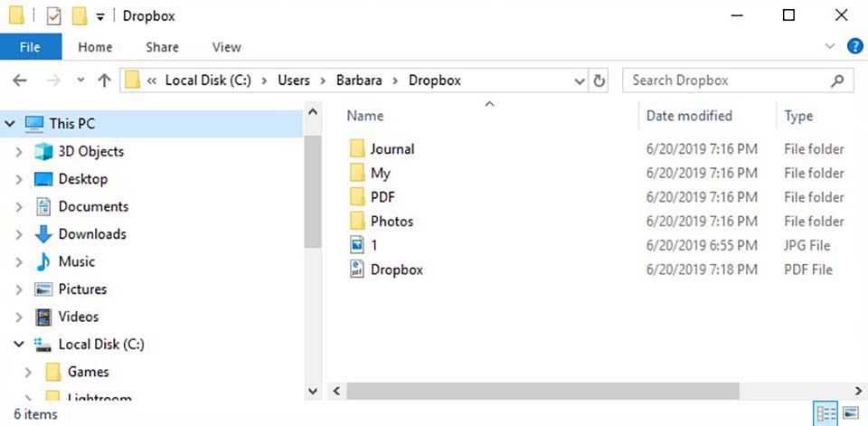Switch to details view layout
Viewport: 868px width, 426px height.
pyautogui.click(x=826, y=414)
